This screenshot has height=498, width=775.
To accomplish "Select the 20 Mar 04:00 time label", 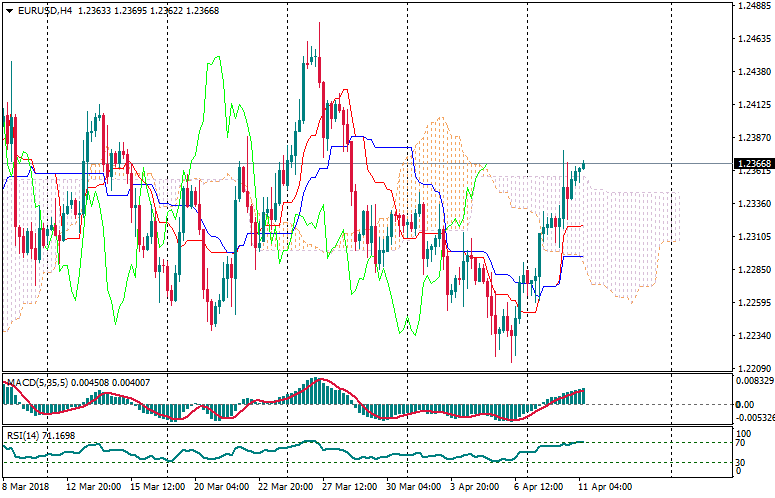I will click(x=219, y=487).
